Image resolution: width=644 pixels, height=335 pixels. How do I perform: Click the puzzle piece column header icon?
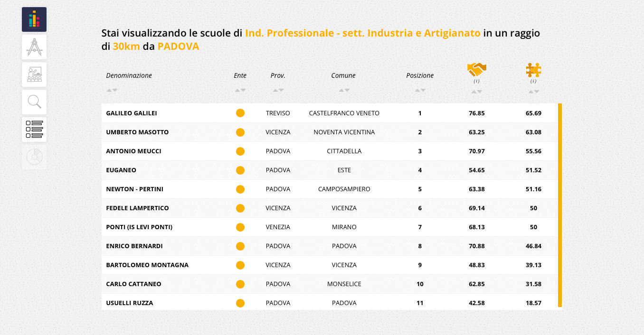coord(534,70)
